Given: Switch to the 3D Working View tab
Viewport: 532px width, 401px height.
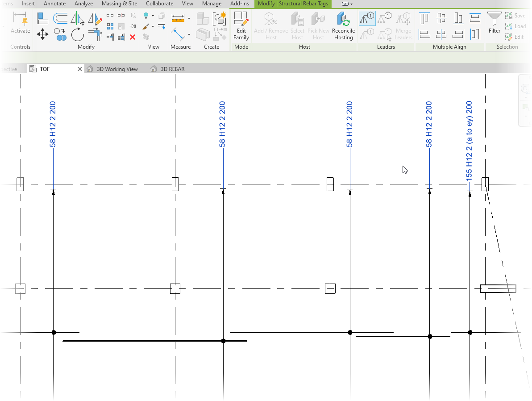Looking at the screenshot, I should point(117,69).
